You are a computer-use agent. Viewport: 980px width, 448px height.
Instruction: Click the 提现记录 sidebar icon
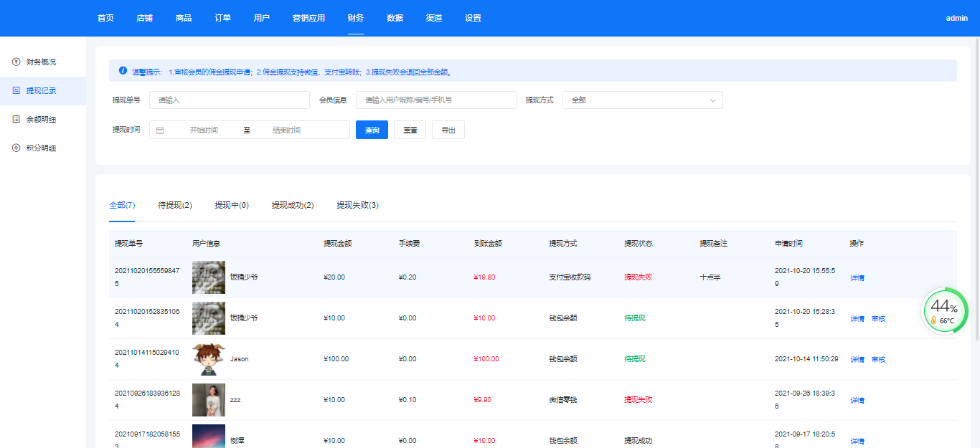tap(16, 91)
